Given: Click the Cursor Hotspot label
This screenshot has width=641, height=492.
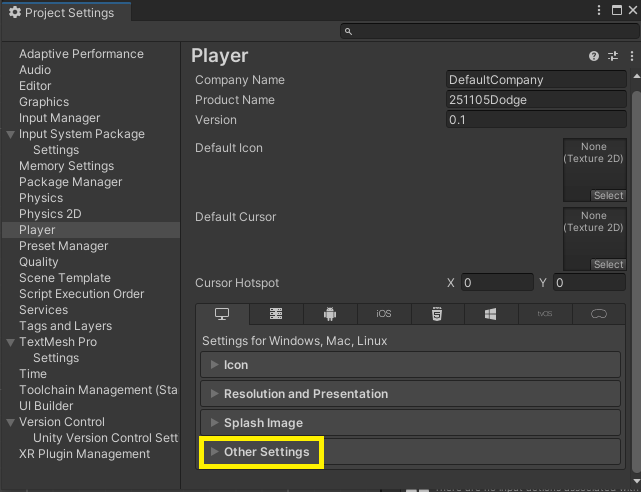Looking at the screenshot, I should [237, 283].
